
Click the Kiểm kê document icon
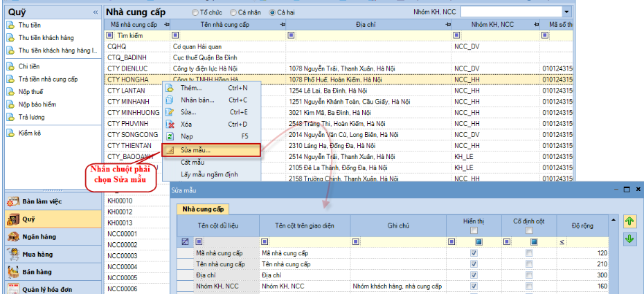click(x=10, y=132)
